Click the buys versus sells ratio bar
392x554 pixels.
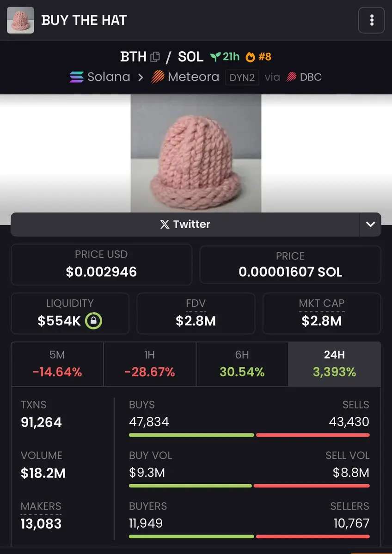tap(249, 435)
